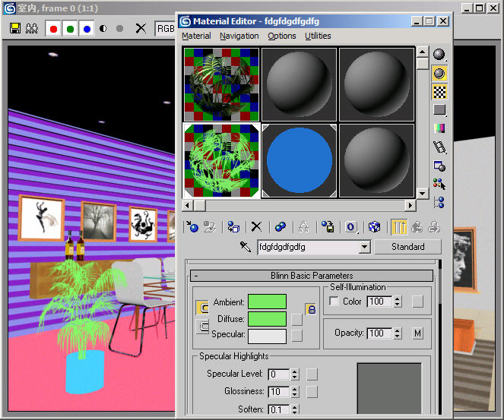The width and height of the screenshot is (504, 420).
Task: Select the blue sphere material sample slot
Action: [x=300, y=160]
